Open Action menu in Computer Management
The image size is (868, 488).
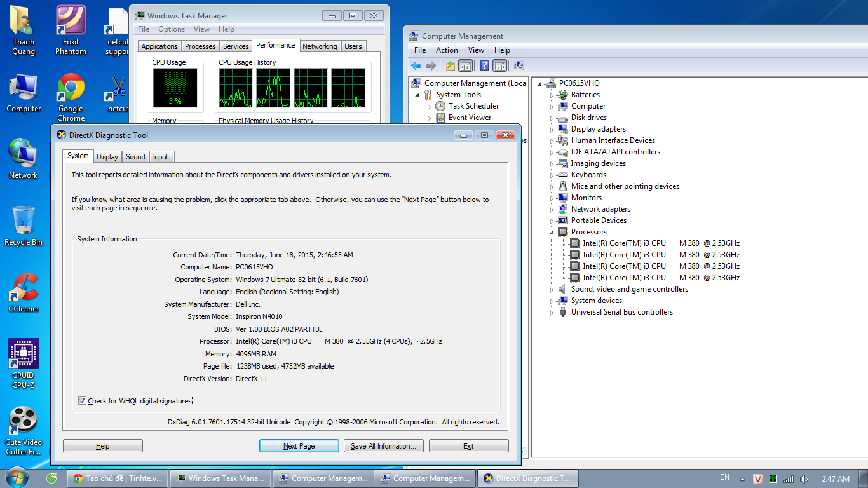tap(447, 50)
